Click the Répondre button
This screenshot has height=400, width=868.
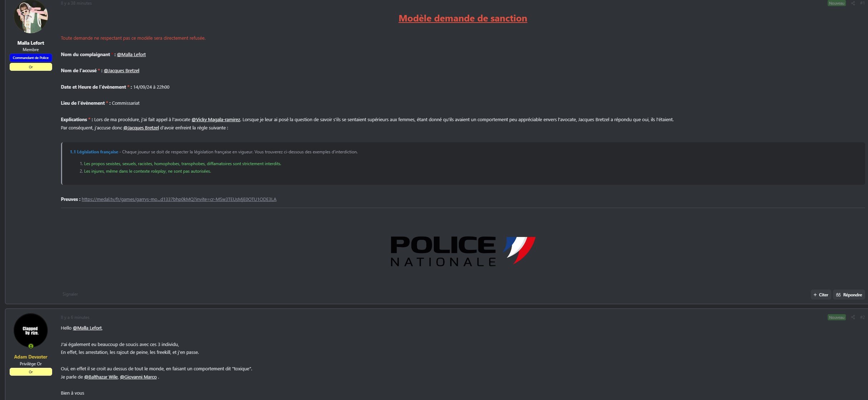click(849, 295)
